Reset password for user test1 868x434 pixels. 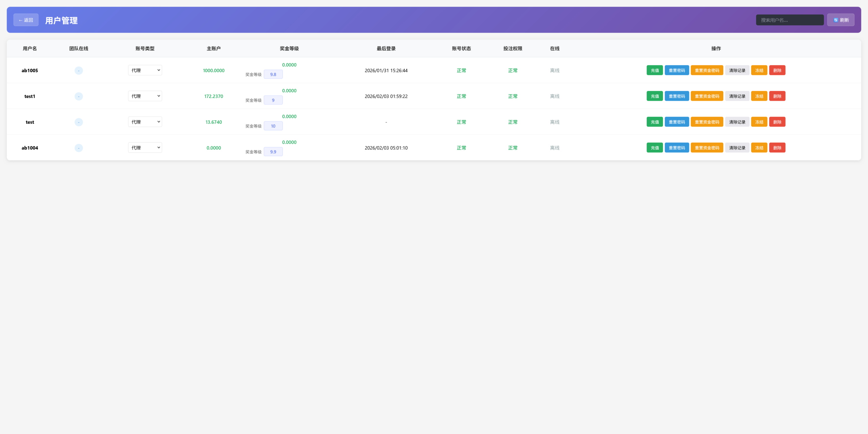coord(676,96)
